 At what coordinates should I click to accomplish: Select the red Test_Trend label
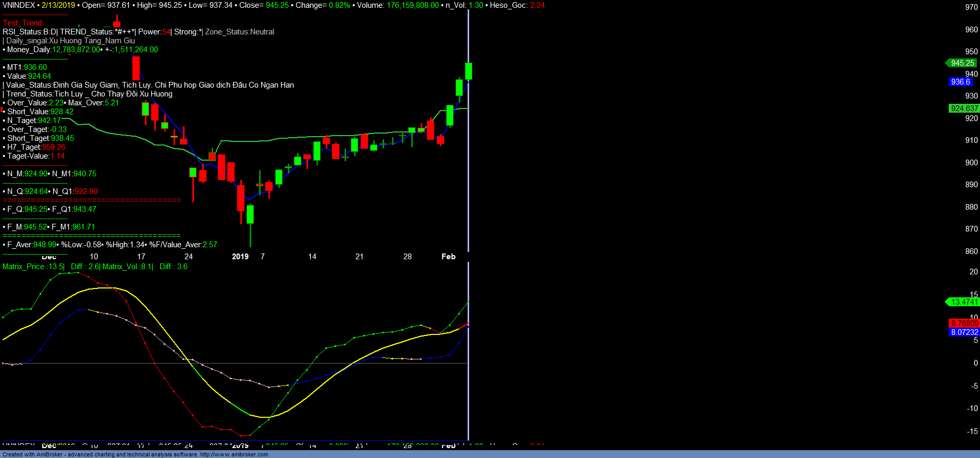coord(23,23)
